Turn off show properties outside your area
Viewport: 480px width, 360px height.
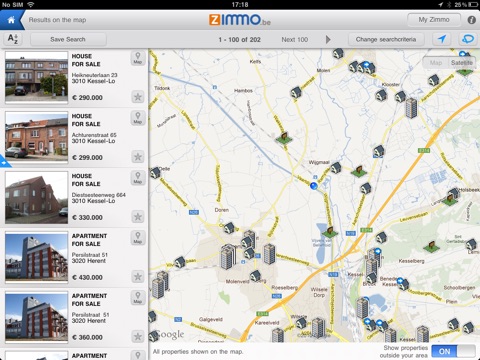pyautogui.click(x=453, y=351)
